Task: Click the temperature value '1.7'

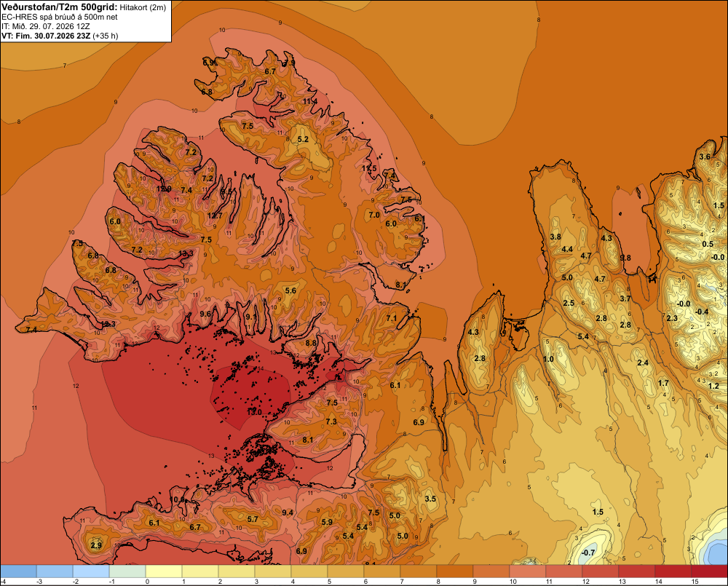Action: point(663,383)
